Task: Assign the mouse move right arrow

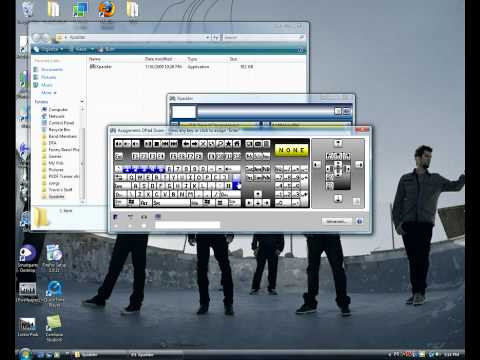Action: [359, 164]
